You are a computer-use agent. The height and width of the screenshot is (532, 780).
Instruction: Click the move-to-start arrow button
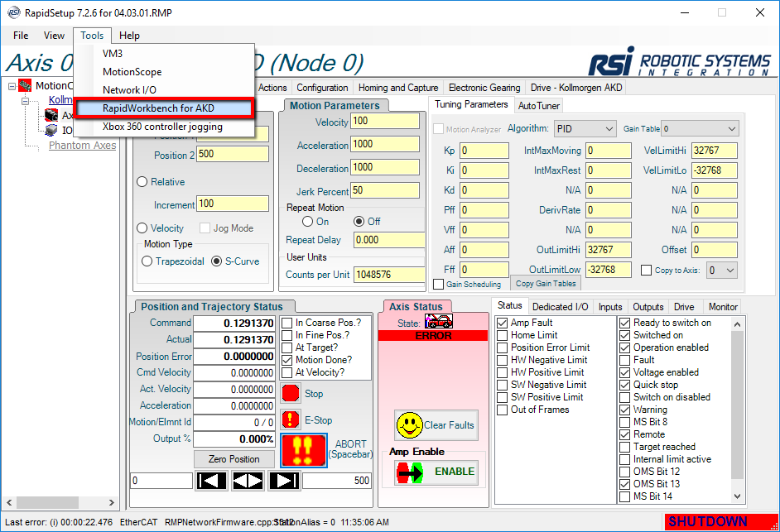tap(211, 481)
